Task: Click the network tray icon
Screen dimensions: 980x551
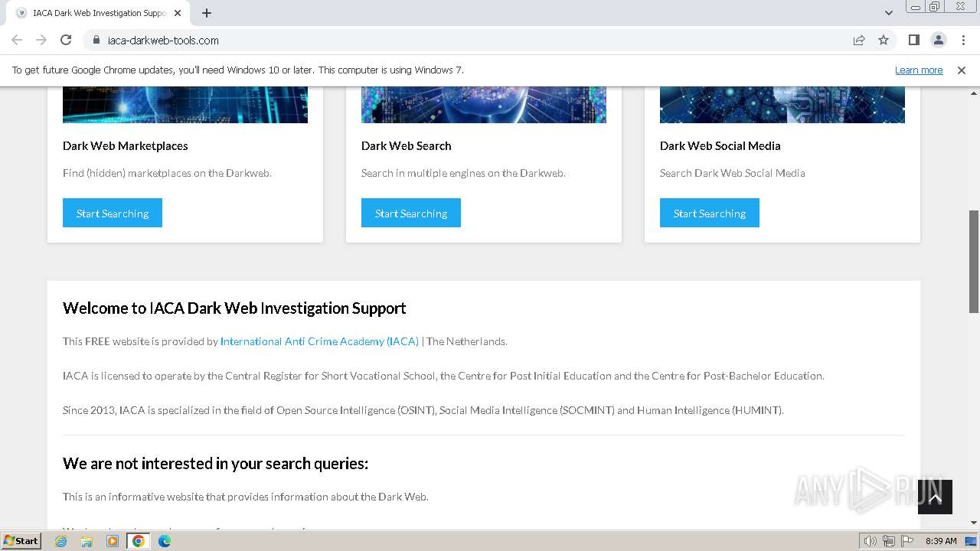Action: tap(889, 541)
